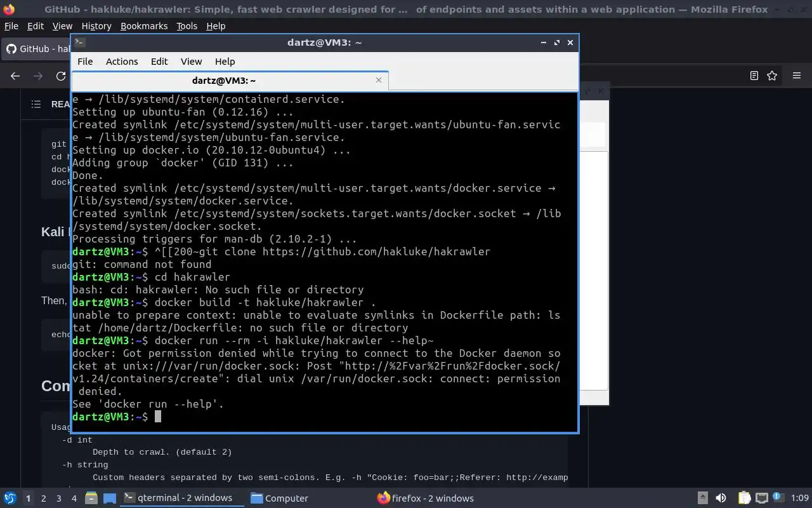
Task: Open Firefox's Edit menu
Action: [x=36, y=26]
